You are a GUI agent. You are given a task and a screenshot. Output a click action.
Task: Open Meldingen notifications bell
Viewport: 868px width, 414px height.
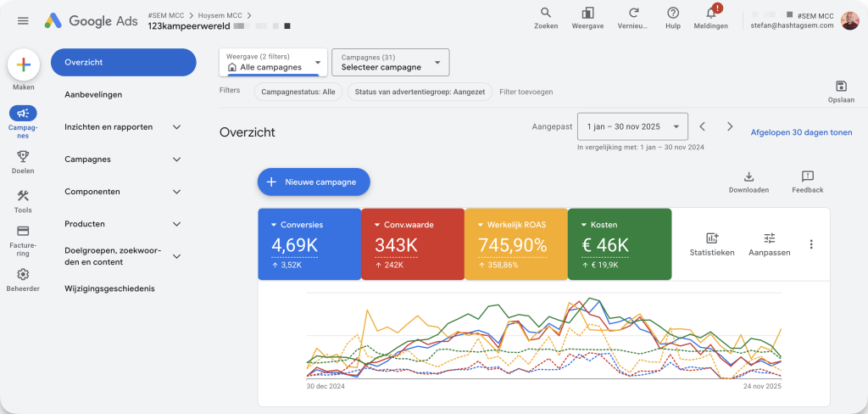[x=710, y=13]
